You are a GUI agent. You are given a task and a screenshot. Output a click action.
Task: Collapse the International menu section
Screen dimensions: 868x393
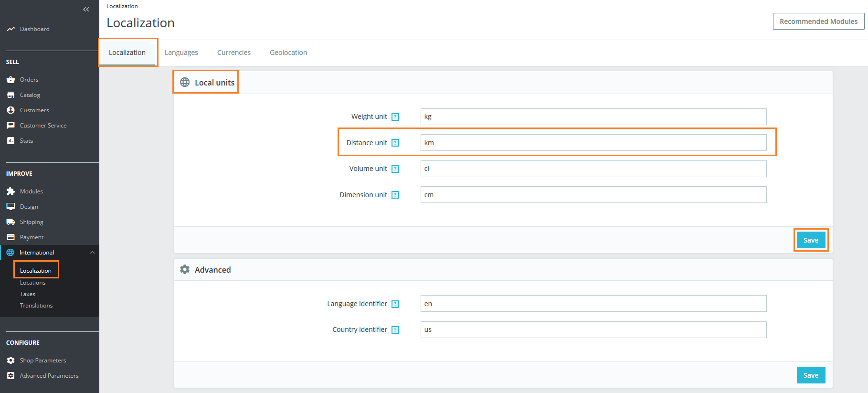[x=92, y=253]
